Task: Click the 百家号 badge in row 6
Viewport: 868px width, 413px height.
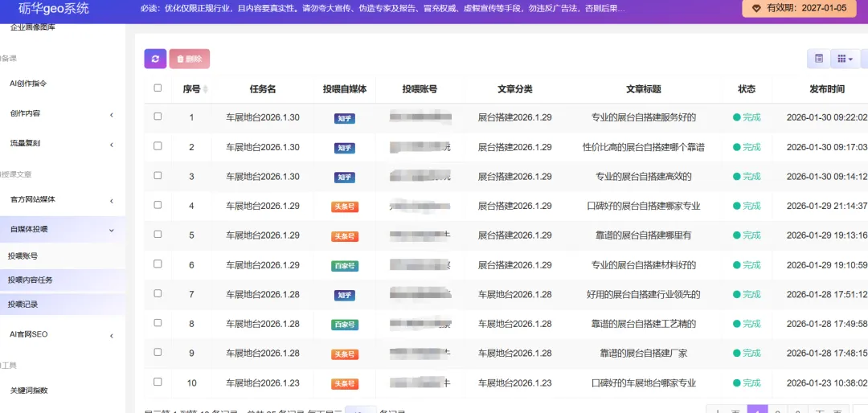Action: 344,266
